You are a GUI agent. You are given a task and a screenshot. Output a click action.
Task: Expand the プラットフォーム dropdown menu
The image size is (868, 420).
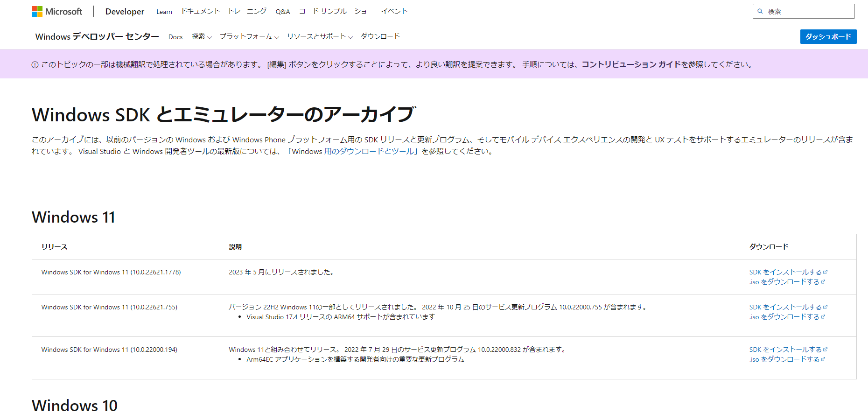(249, 36)
